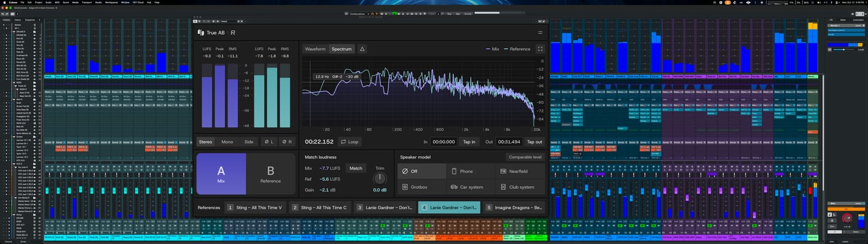The height and width of the screenshot is (244, 868).
Task: Turn speaker model Off
Action: point(421,171)
